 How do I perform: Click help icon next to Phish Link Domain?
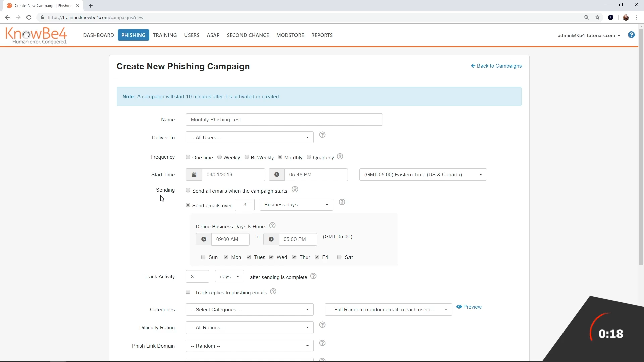pyautogui.click(x=322, y=343)
